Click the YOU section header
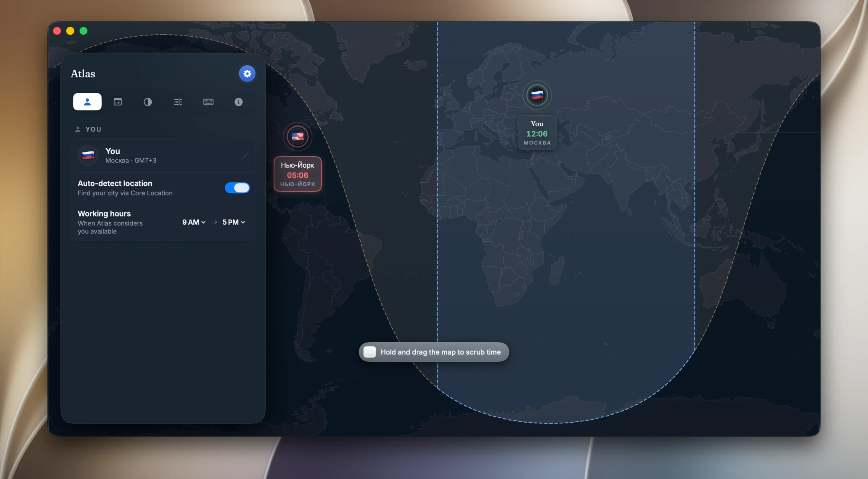 [x=88, y=129]
